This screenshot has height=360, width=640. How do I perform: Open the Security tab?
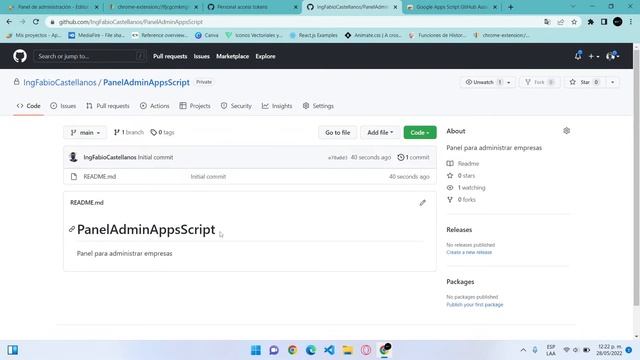tap(236, 106)
